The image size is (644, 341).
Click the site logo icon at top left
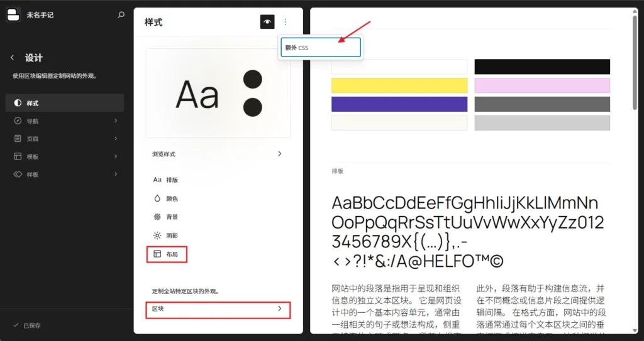point(14,14)
